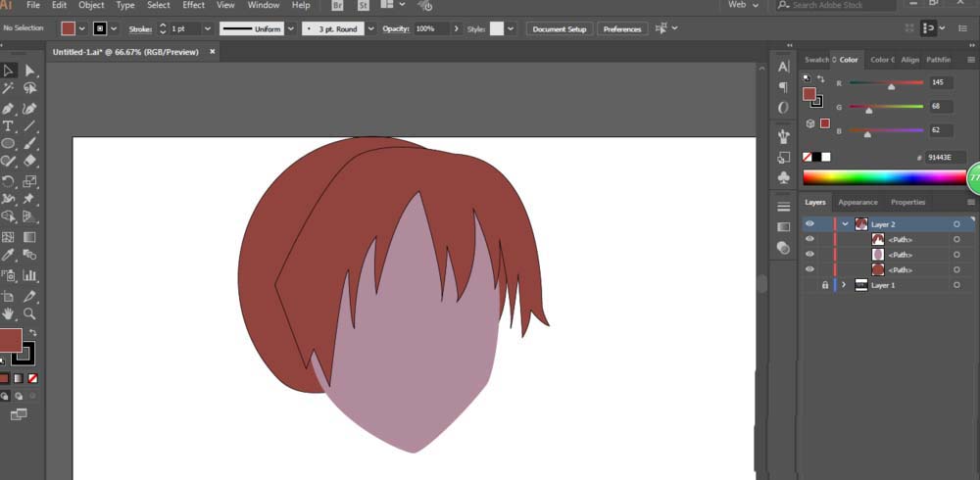Select the Direct Selection tool

pyautogui.click(x=29, y=71)
